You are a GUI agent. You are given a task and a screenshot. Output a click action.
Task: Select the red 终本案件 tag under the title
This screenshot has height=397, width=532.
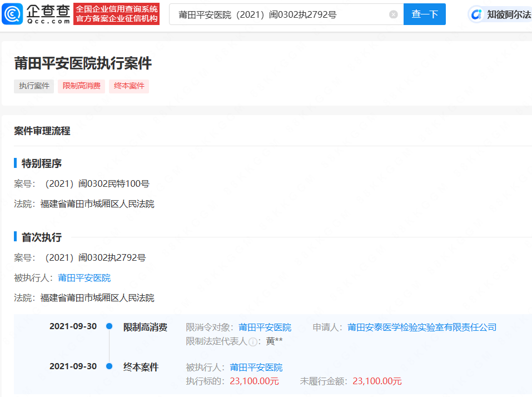[129, 86]
